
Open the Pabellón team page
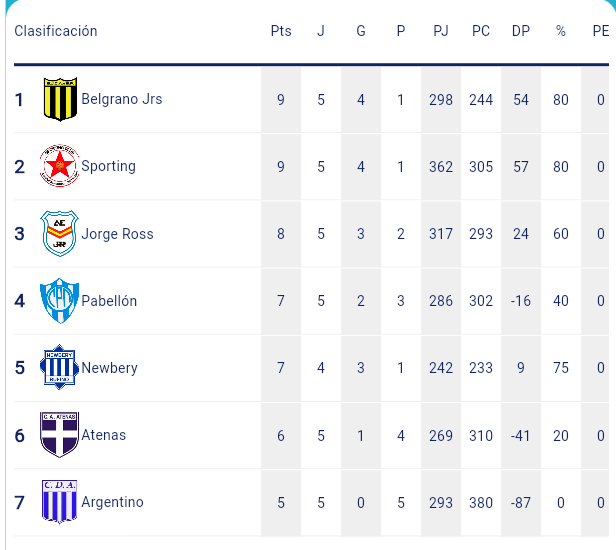point(109,301)
